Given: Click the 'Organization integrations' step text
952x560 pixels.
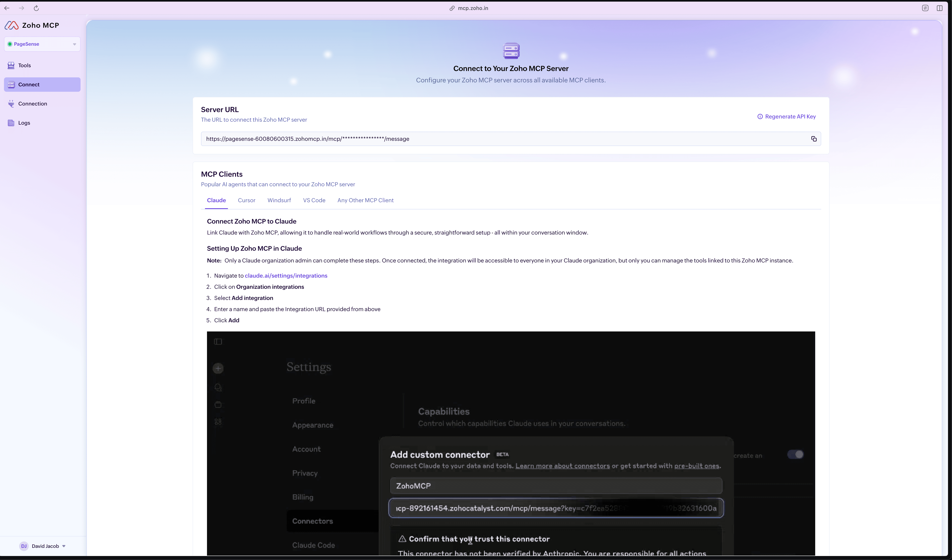Looking at the screenshot, I should (x=270, y=287).
